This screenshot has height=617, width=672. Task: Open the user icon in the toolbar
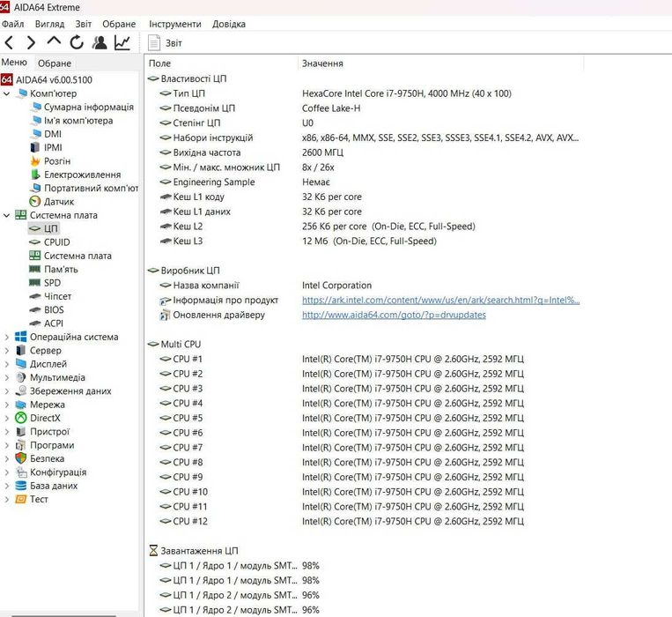point(100,42)
